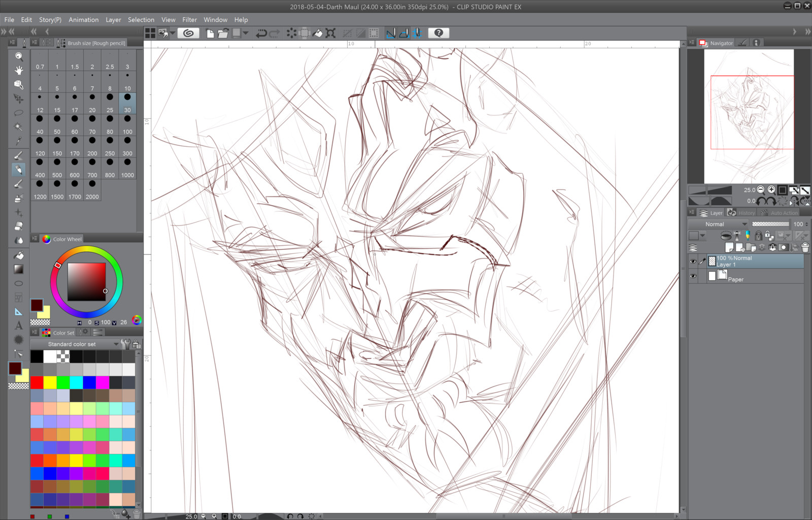Select the Text tool
This screenshot has height=520, width=812.
pyautogui.click(x=19, y=326)
